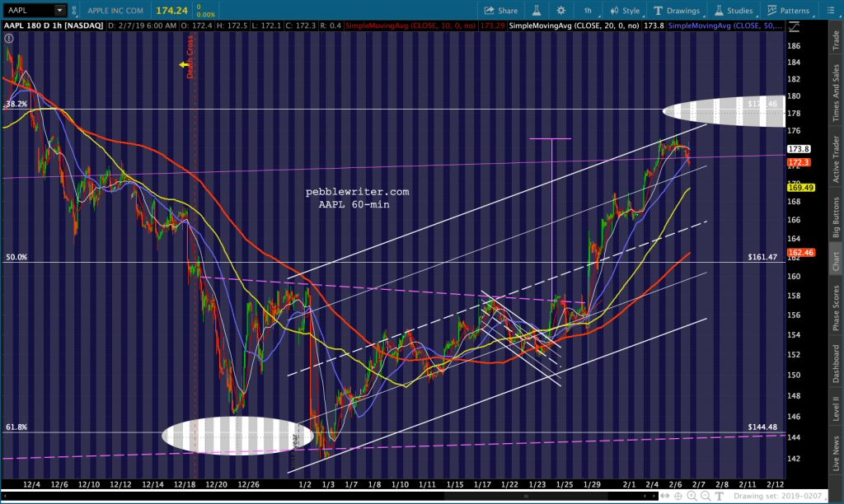Click the zoom in magnifier icon
This screenshot has height=504, width=844.
point(692,496)
